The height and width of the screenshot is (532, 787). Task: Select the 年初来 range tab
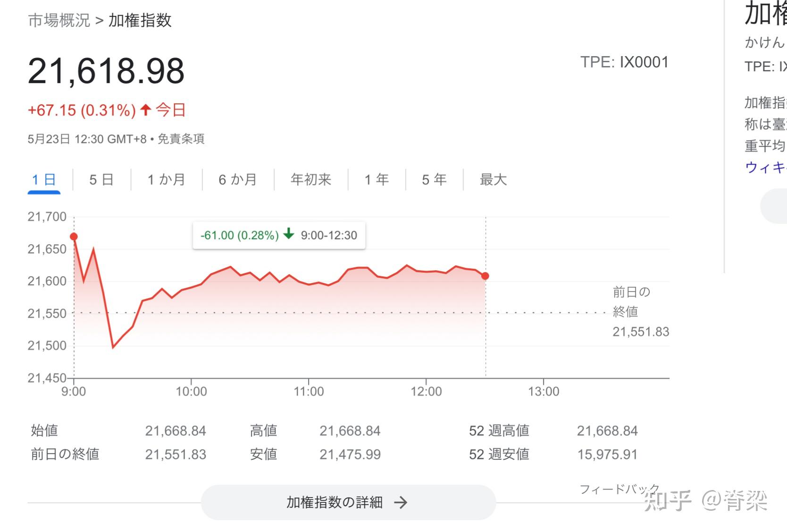click(311, 180)
